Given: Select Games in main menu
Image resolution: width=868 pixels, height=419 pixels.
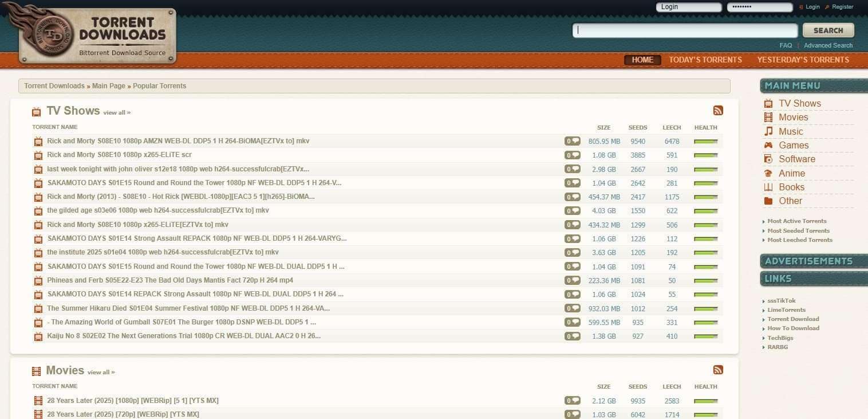Looking at the screenshot, I should point(794,145).
